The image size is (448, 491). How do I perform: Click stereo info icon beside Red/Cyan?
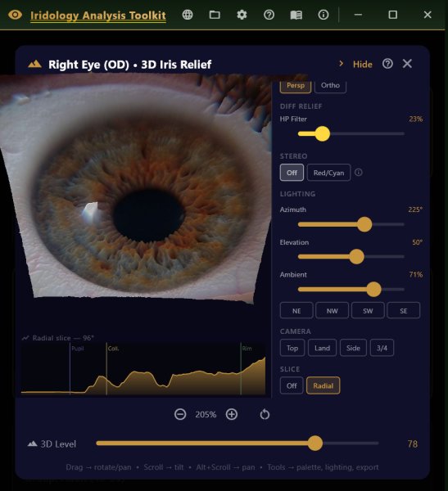coord(359,172)
